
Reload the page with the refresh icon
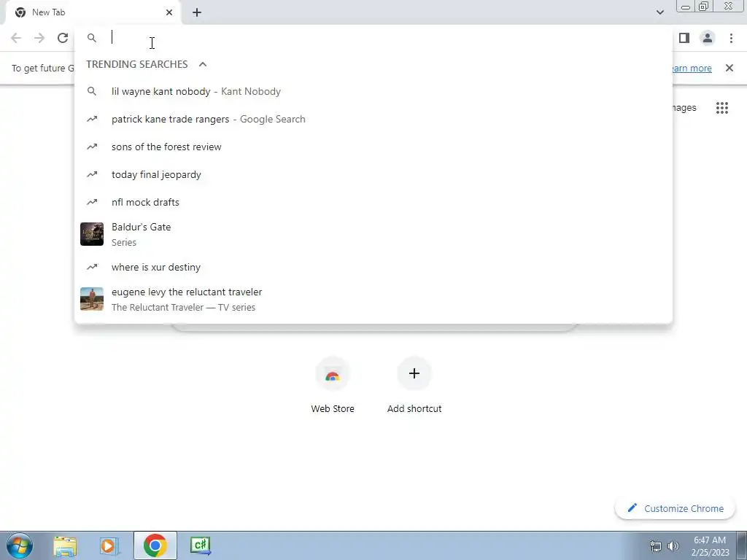[63, 38]
